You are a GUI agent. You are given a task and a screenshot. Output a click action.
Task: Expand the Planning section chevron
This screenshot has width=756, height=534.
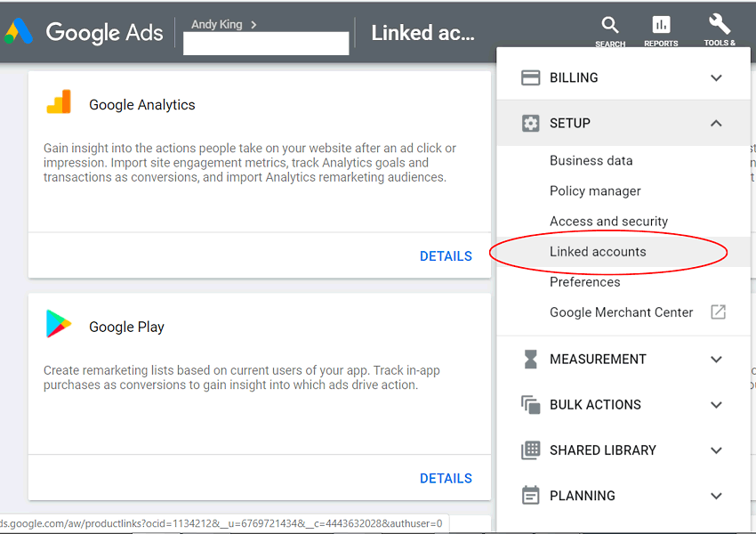(x=716, y=496)
